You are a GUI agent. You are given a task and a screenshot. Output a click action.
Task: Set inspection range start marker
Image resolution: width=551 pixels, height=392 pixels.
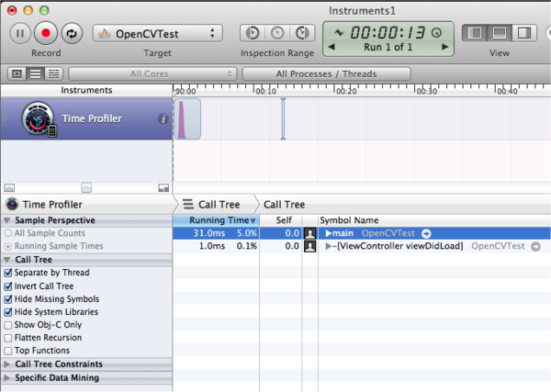click(253, 33)
